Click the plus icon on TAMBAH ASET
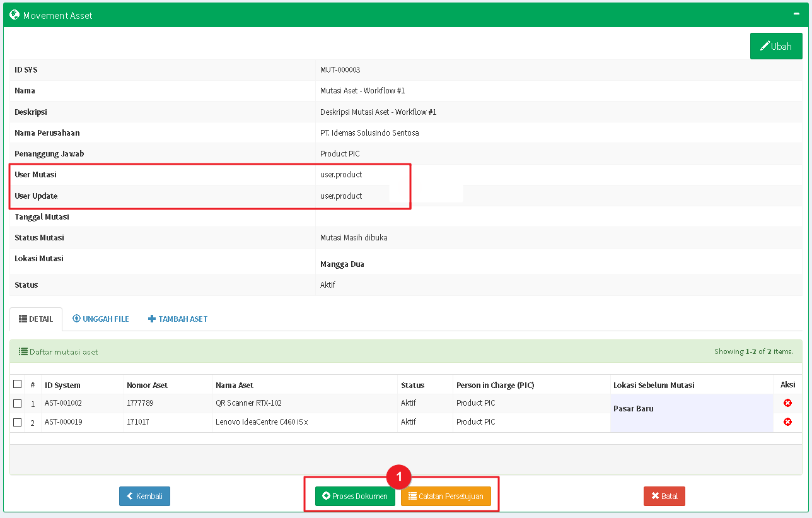 pyautogui.click(x=151, y=319)
